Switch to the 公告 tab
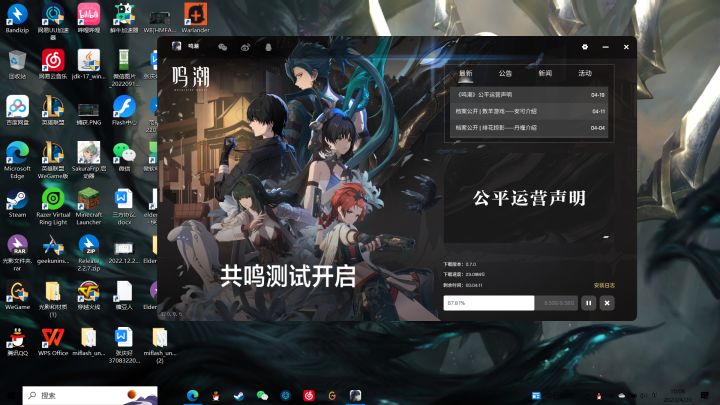 point(505,73)
